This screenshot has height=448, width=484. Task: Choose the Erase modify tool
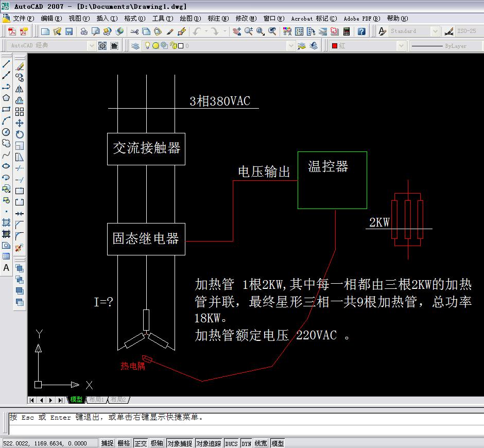point(20,66)
